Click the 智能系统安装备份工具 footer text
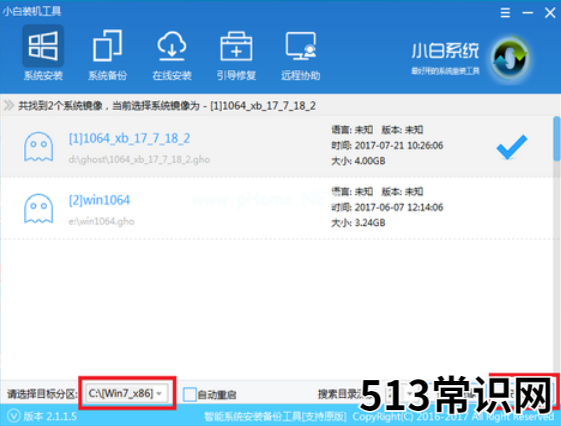Image resolution: width=561 pixels, height=426 pixels. 275,417
